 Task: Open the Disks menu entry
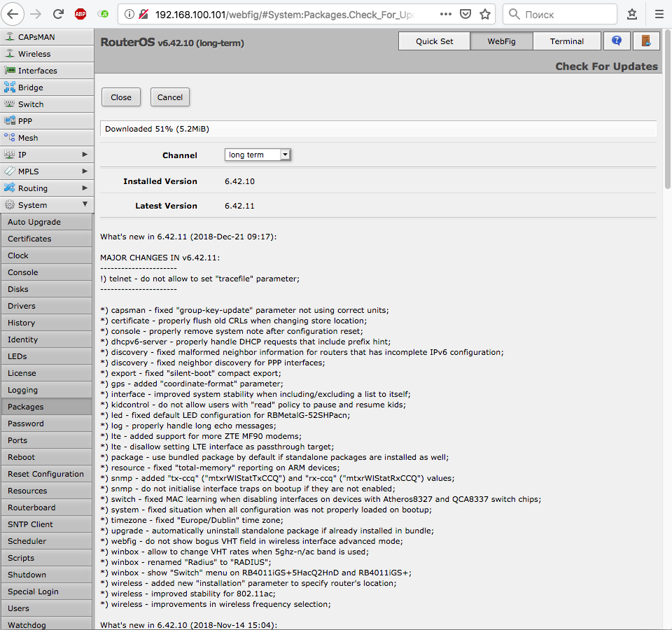46,289
